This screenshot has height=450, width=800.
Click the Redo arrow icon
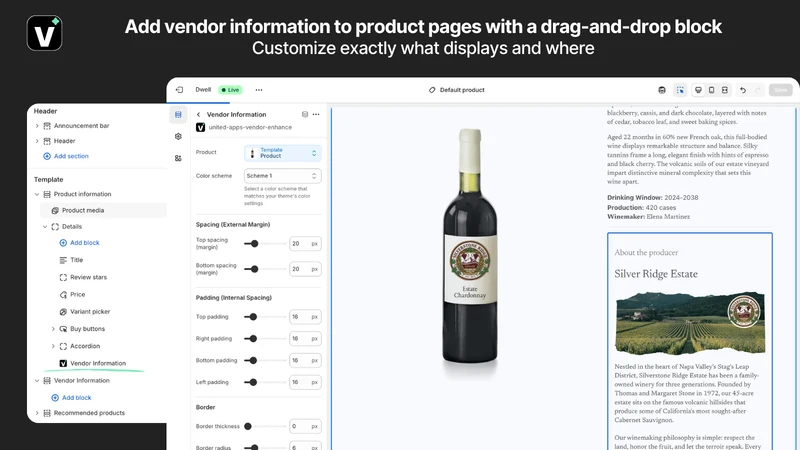tap(758, 90)
